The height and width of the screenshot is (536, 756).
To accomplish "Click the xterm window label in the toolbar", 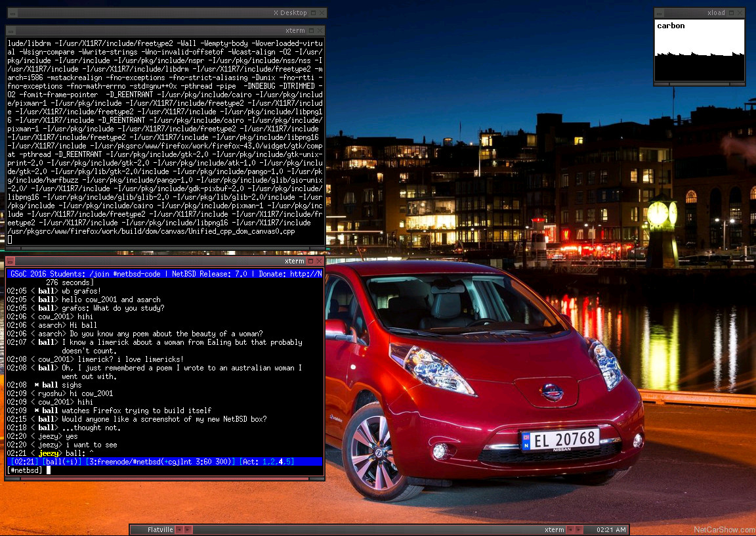I will point(554,529).
